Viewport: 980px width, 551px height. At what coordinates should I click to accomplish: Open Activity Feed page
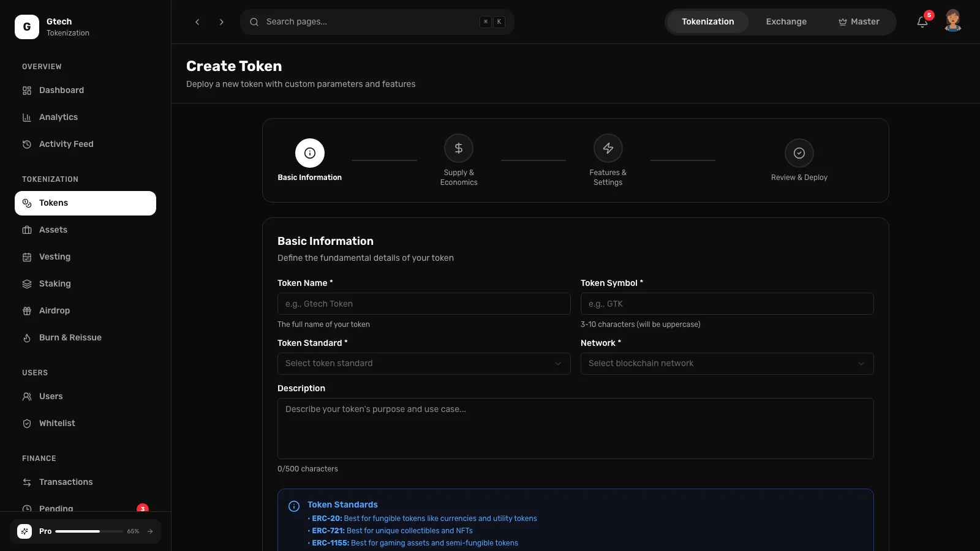click(x=85, y=144)
